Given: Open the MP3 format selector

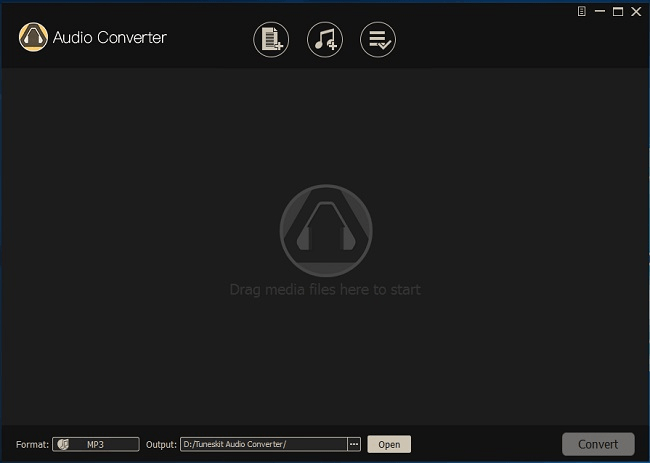Looking at the screenshot, I should click(x=96, y=444).
